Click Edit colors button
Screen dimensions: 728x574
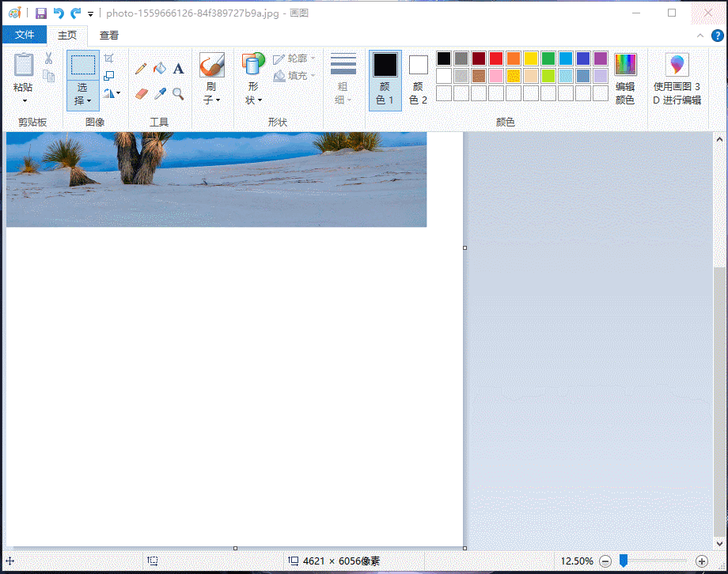[625, 80]
